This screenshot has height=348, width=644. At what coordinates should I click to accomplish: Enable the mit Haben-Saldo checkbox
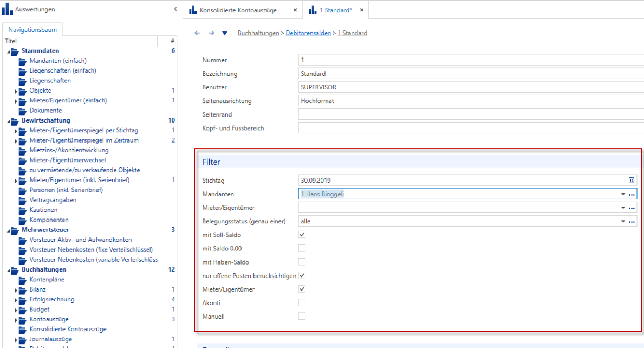302,262
